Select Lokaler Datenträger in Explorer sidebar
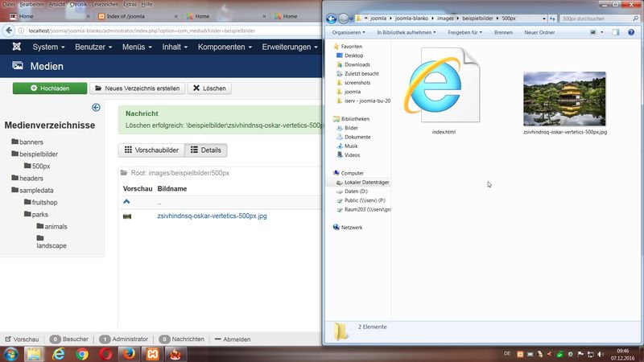Viewport: 644px width, 362px height. (x=362, y=183)
